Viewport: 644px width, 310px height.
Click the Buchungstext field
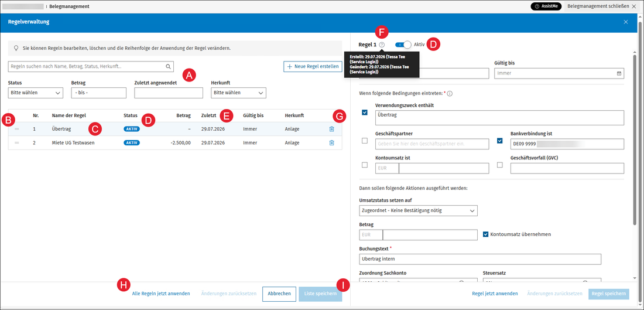point(479,259)
